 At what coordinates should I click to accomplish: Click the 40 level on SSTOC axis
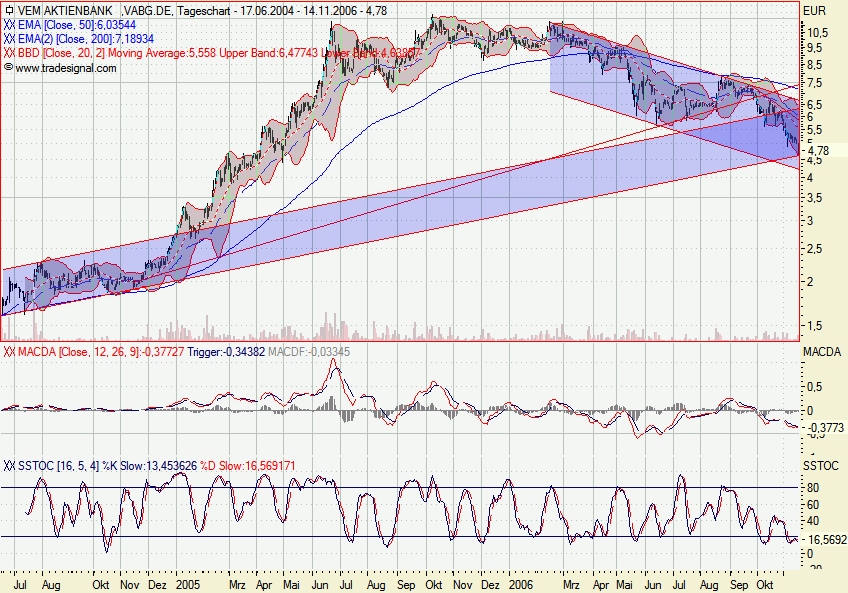click(x=813, y=521)
